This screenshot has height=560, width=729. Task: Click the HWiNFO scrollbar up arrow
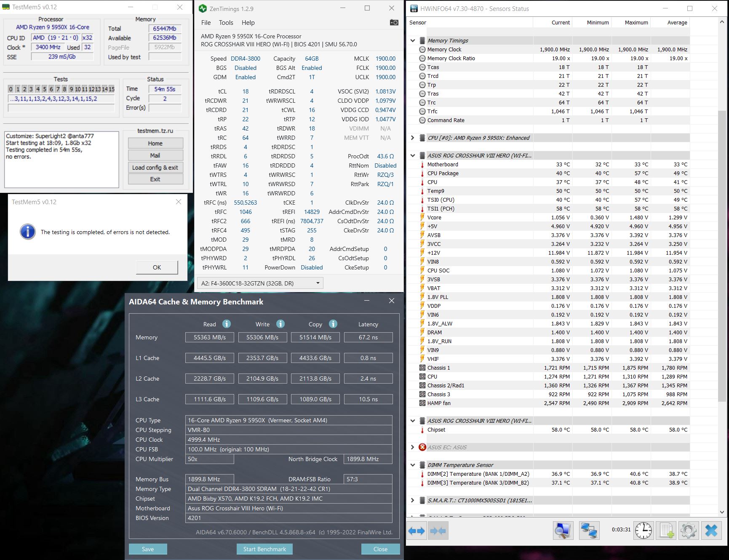click(722, 22)
